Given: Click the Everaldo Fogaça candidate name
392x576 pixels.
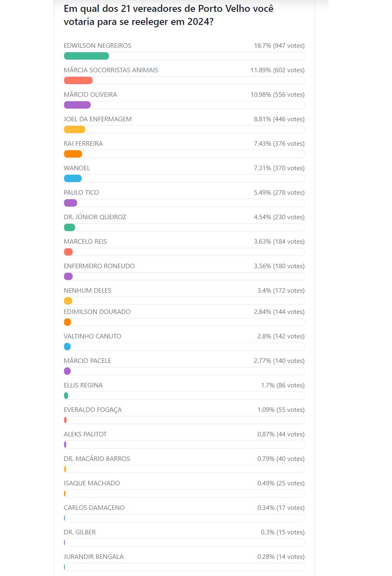Looking at the screenshot, I should point(93,410).
